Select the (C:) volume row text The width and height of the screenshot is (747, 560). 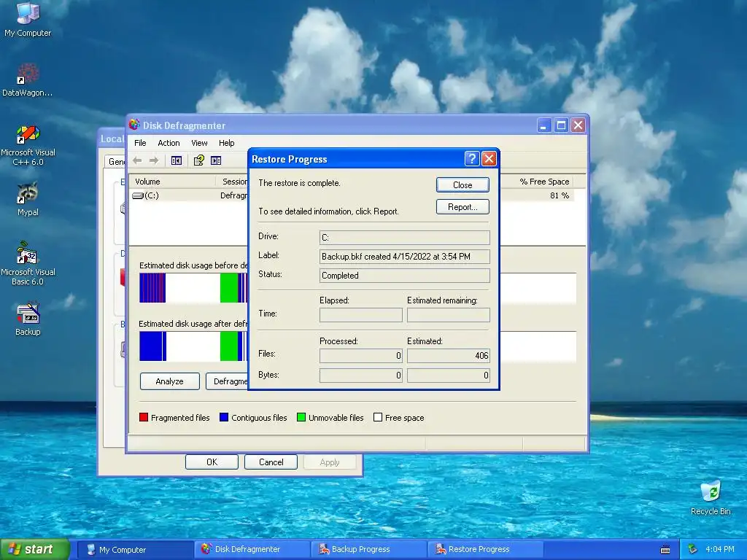tap(152, 195)
